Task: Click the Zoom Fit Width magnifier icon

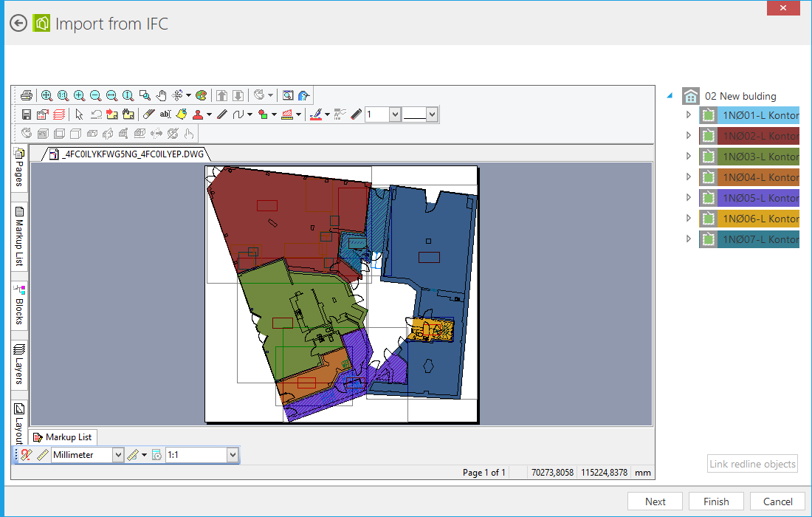Action: coord(111,95)
